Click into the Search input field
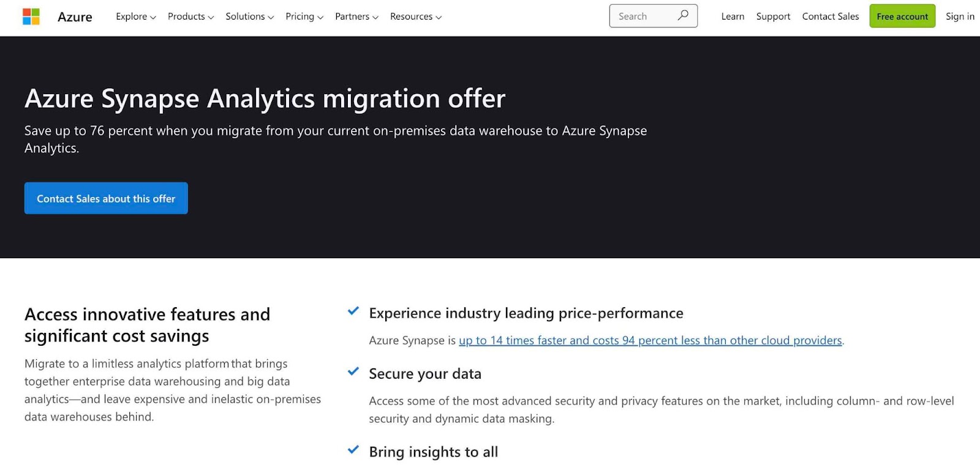Image resolution: width=980 pixels, height=473 pixels. click(x=643, y=17)
